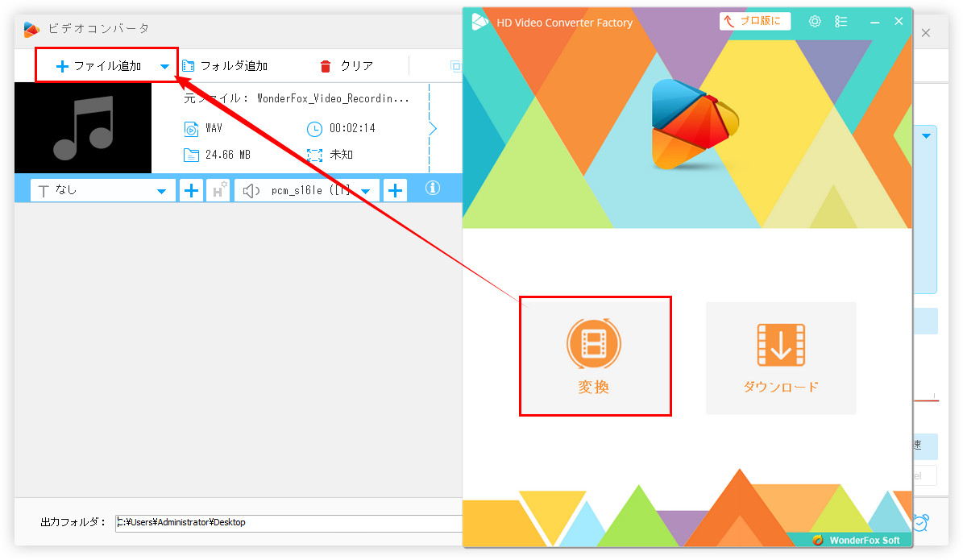The height and width of the screenshot is (560, 963).
Task: Click the WAV format icon
Action: click(x=191, y=129)
